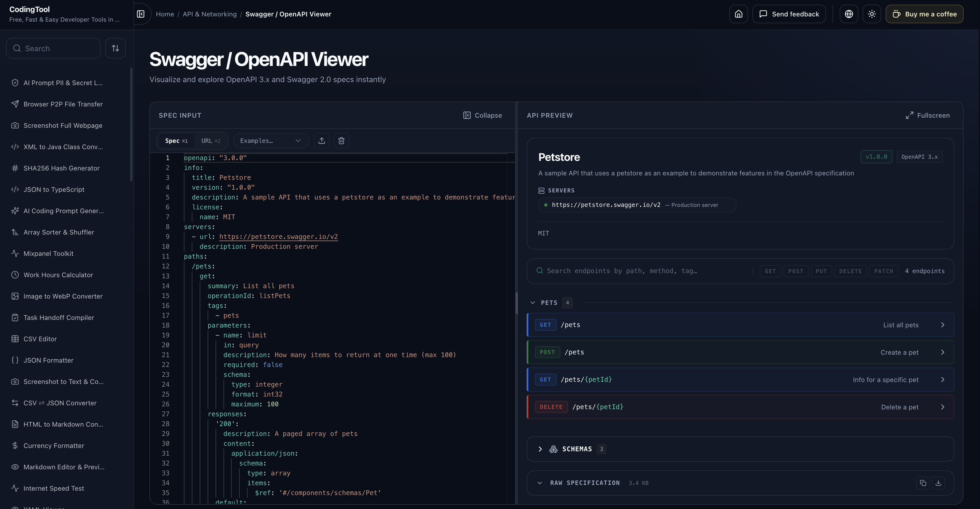Viewport: 980px width, 509px height.
Task: Click the upload spec file icon
Action: [x=322, y=141]
